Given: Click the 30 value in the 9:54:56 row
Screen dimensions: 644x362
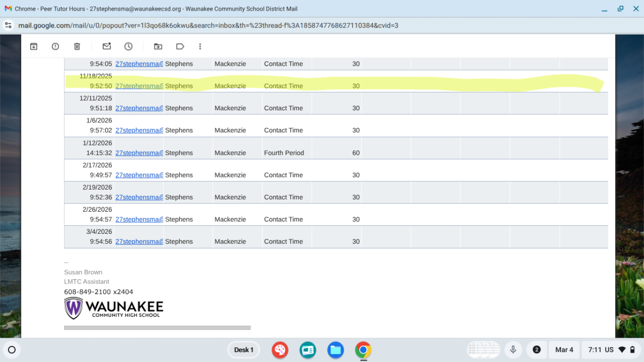Looking at the screenshot, I should [x=356, y=241].
